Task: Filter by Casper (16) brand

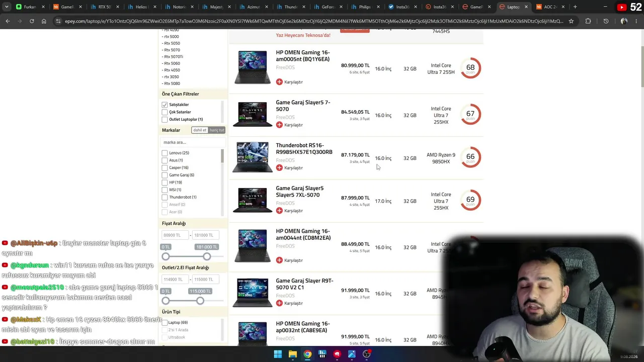Action: click(165, 168)
